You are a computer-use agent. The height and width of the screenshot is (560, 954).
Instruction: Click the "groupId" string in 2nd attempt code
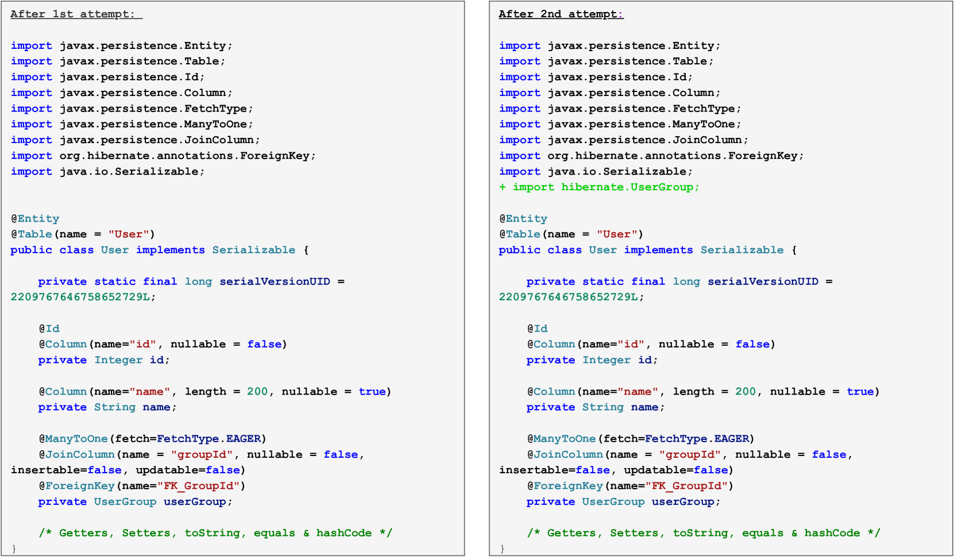click(x=690, y=454)
